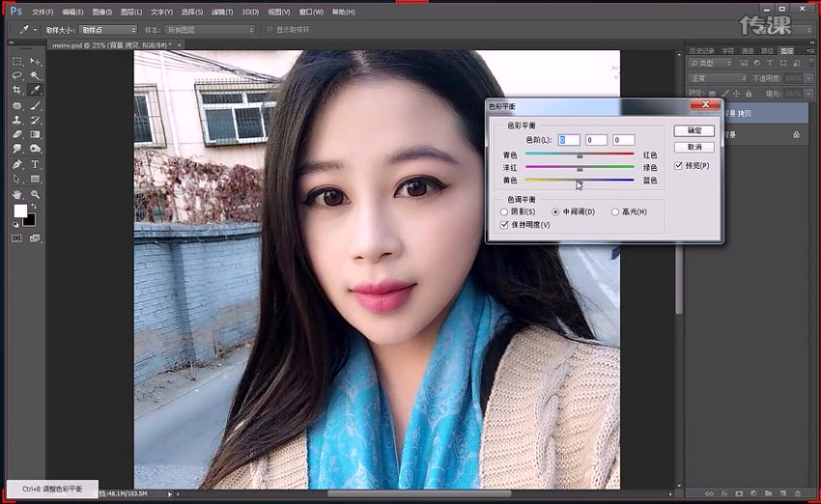Image resolution: width=821 pixels, height=504 pixels.
Task: Select the Horizontal Type tool
Action: 35,164
